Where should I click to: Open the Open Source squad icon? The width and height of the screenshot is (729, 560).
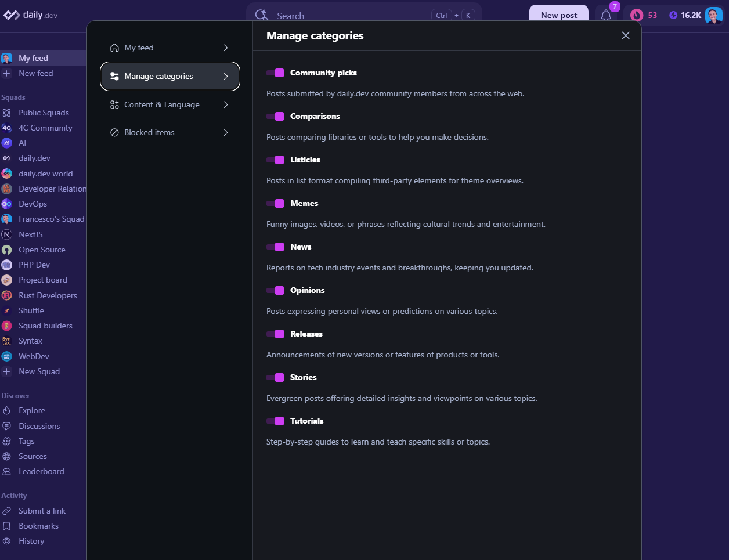[x=7, y=250]
